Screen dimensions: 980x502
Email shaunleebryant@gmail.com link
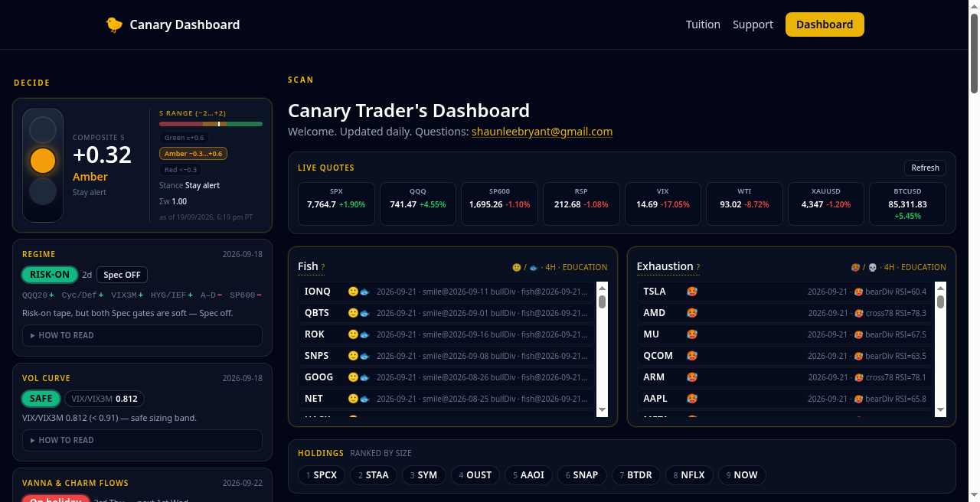tap(542, 132)
